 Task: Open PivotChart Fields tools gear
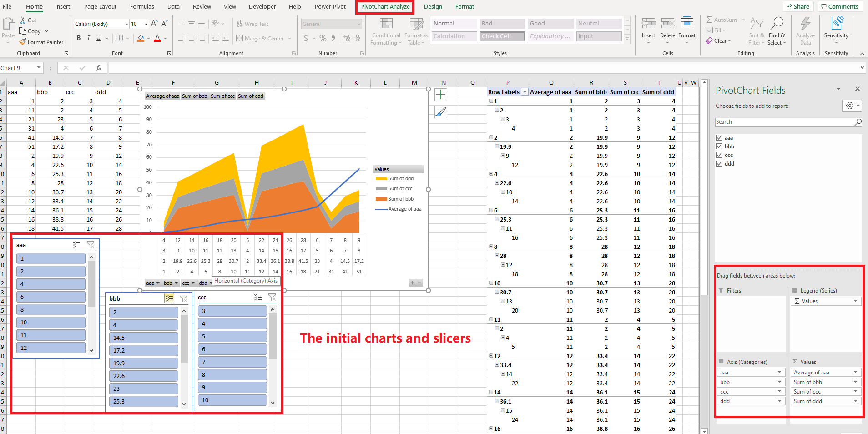pyautogui.click(x=852, y=106)
